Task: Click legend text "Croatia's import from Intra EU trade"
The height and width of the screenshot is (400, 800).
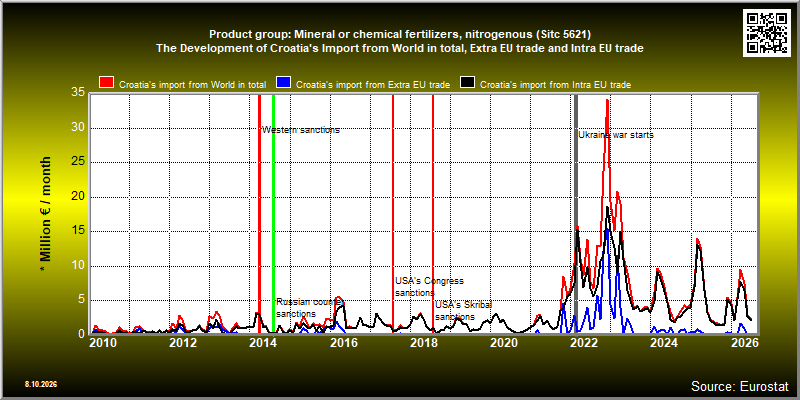Action: point(556,85)
